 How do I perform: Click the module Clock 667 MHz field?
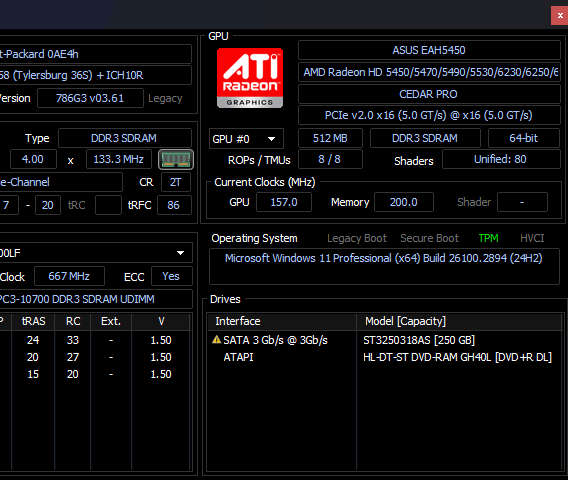point(69,276)
